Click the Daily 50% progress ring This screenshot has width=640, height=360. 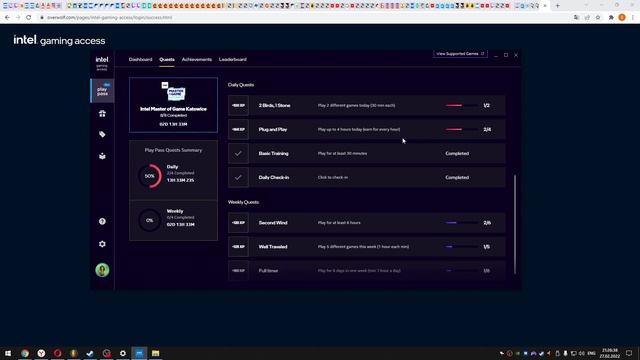[150, 176]
